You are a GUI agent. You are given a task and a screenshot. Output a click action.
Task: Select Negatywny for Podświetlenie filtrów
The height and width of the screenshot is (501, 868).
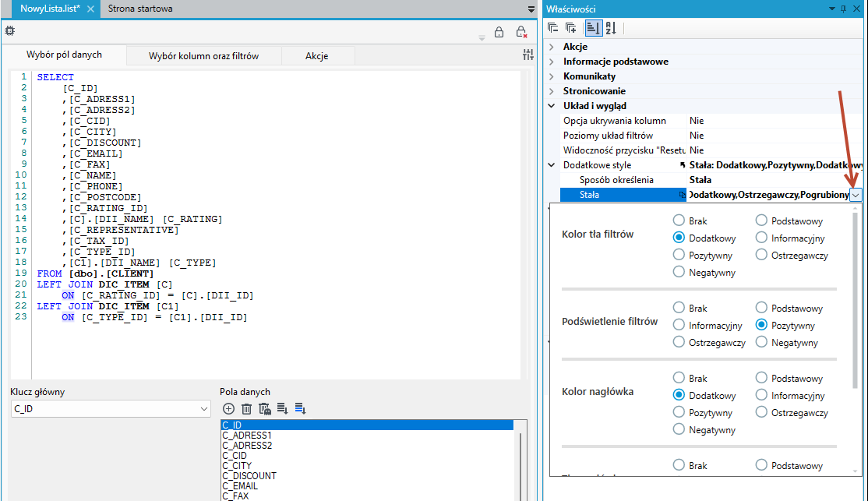[x=787, y=342]
